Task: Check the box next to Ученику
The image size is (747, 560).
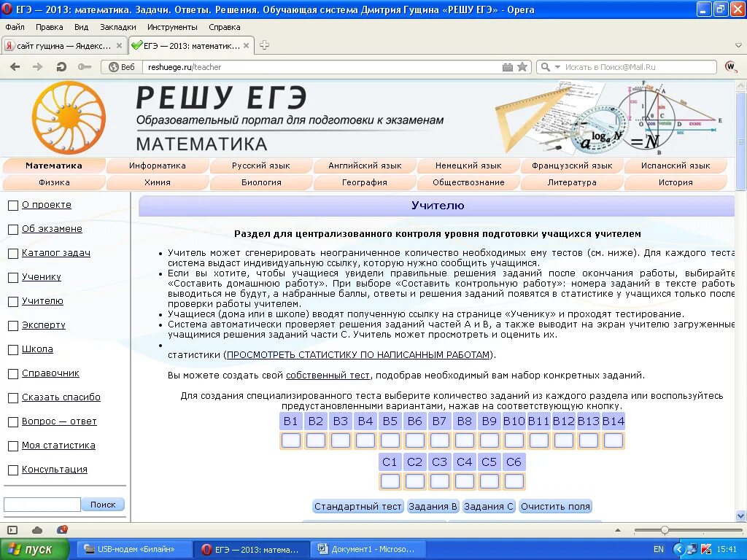Action: [13, 278]
